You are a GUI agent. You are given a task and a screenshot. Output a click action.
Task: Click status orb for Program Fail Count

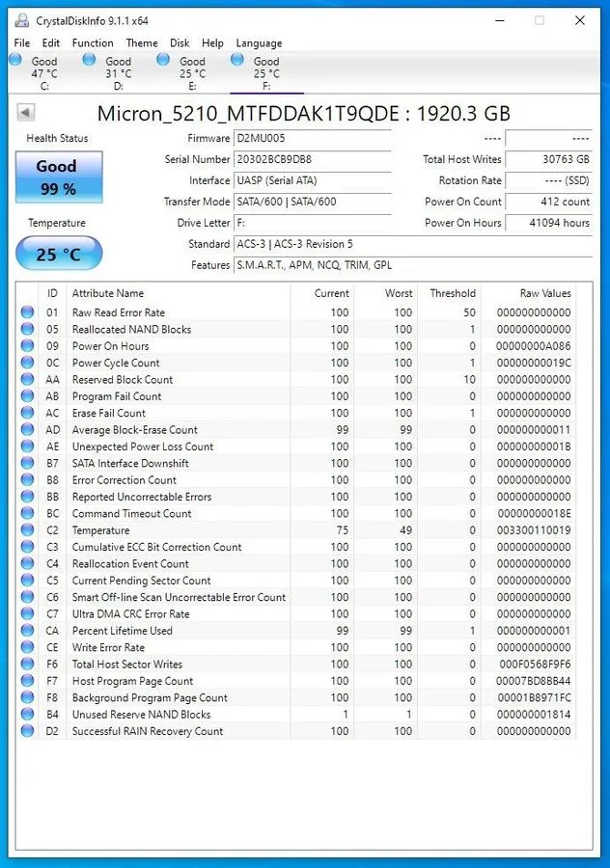coord(27,395)
